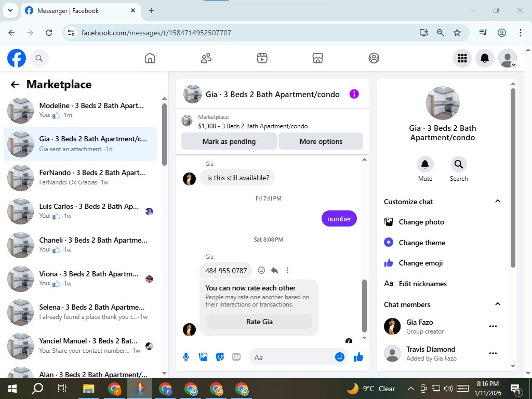
Task: Click the Aa message input field
Action: coord(292,357)
